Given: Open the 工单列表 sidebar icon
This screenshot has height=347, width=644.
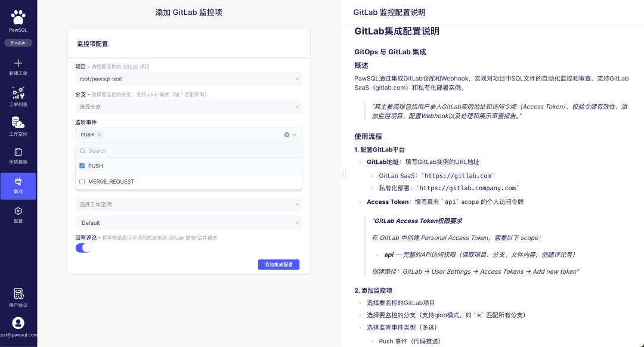Looking at the screenshot, I should coord(18,93).
